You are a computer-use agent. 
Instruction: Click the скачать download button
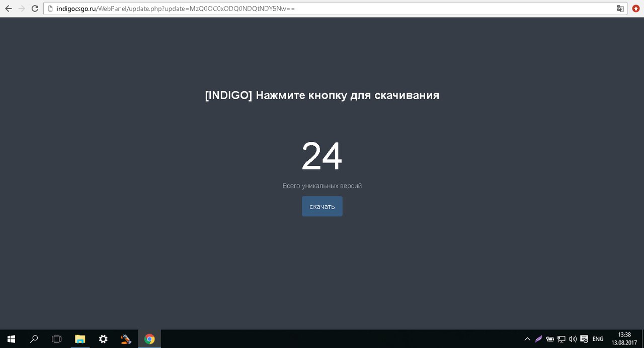click(x=322, y=207)
